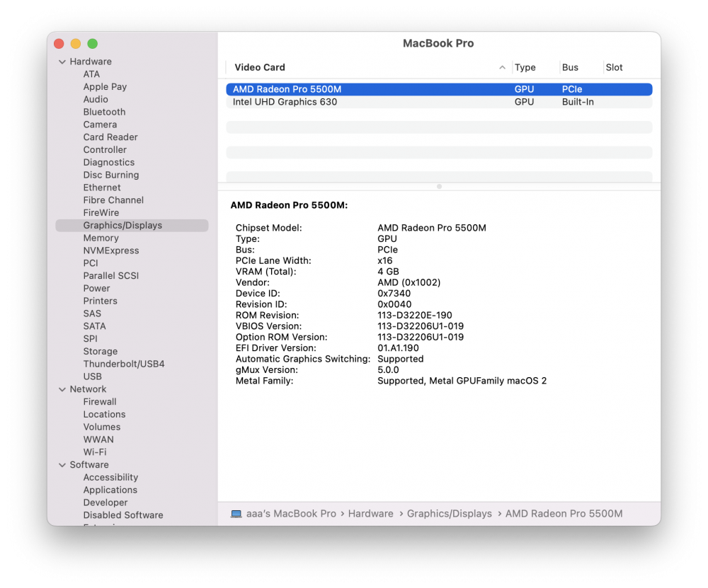Open Storage in the sidebar
This screenshot has width=708, height=588.
(101, 352)
